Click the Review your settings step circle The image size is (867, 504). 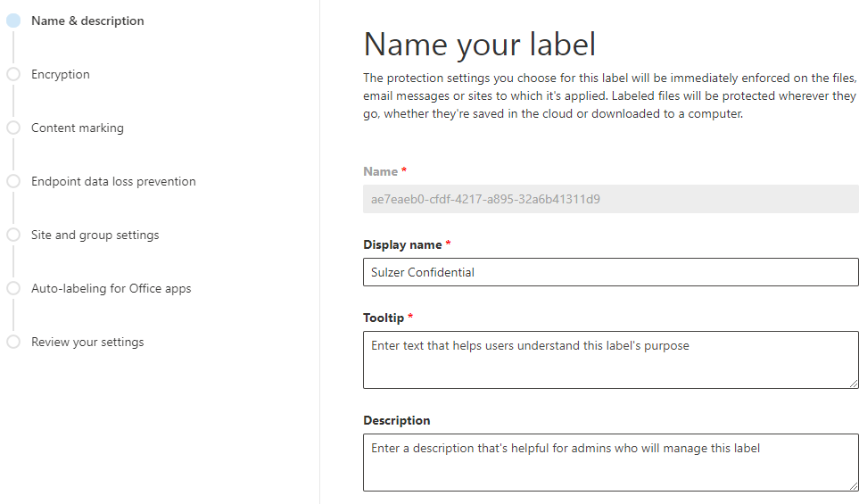click(13, 342)
